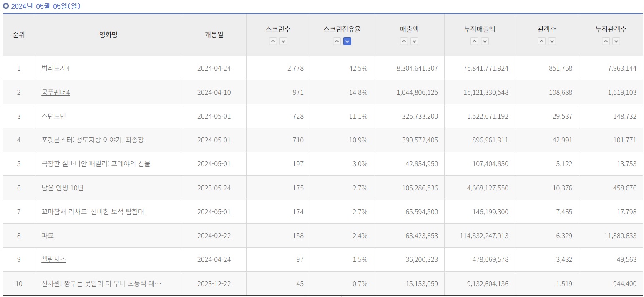This screenshot has width=644, height=297.
Task: Select the 2,778 screen count cell
Action: (x=278, y=68)
